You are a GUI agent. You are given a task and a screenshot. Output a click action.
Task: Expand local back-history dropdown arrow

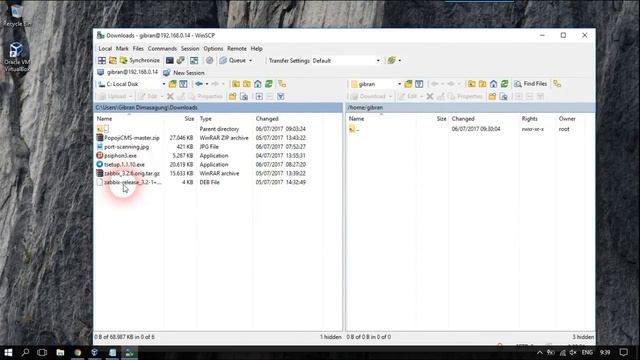pyautogui.click(x=207, y=84)
